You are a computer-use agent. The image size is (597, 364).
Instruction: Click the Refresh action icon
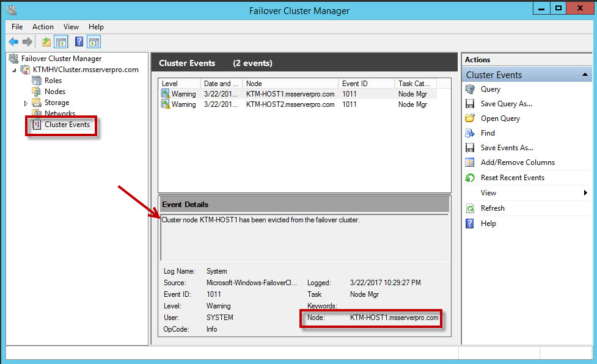470,208
